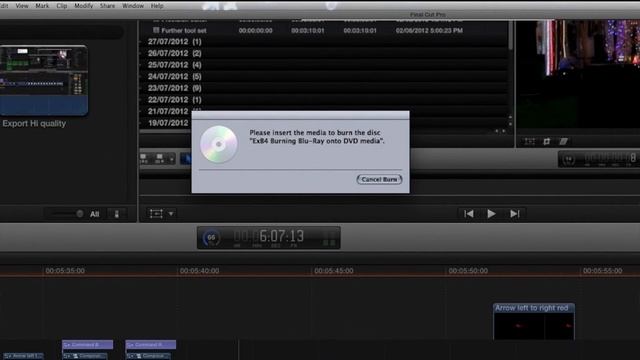Open the Export Hi quality project thumbnail
Screen dimensions: 640x360
(x=44, y=80)
